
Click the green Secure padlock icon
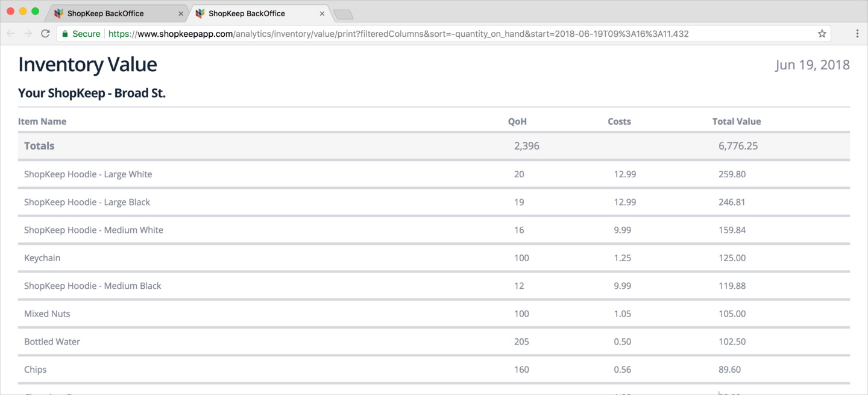pyautogui.click(x=65, y=34)
